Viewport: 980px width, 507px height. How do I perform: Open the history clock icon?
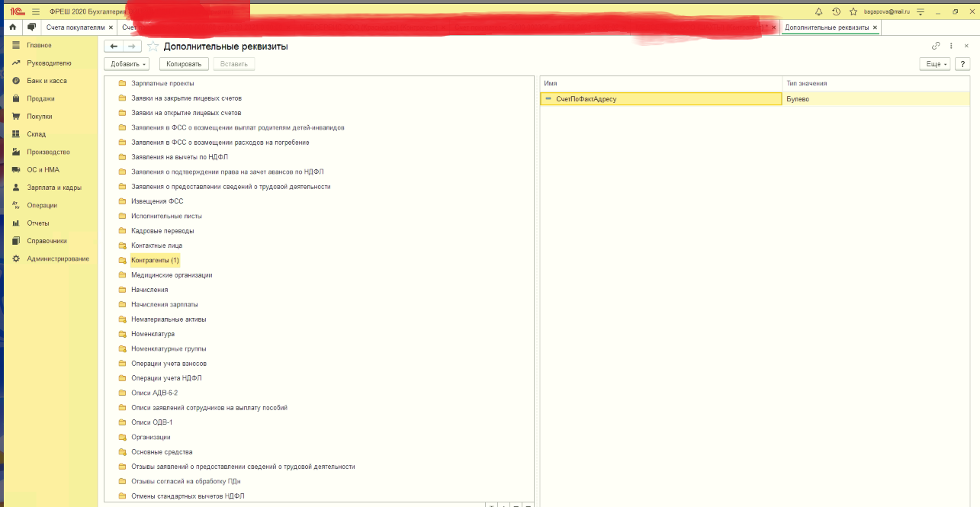click(836, 11)
